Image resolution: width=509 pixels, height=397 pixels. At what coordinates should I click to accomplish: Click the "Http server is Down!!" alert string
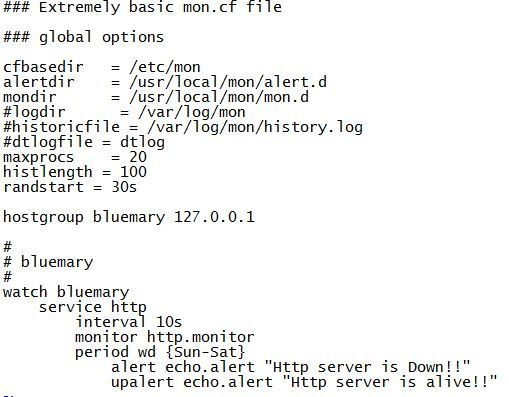[367, 367]
